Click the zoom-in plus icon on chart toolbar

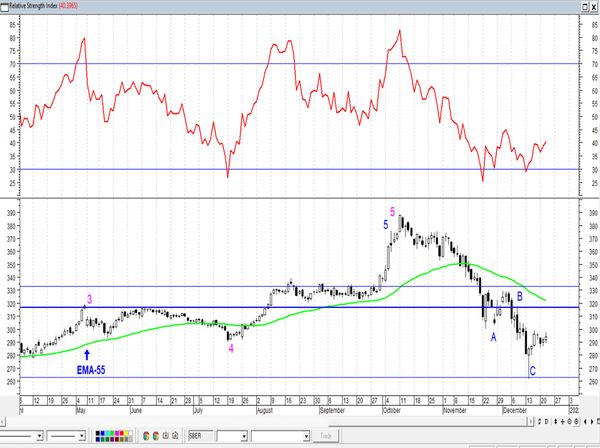[562, 422]
